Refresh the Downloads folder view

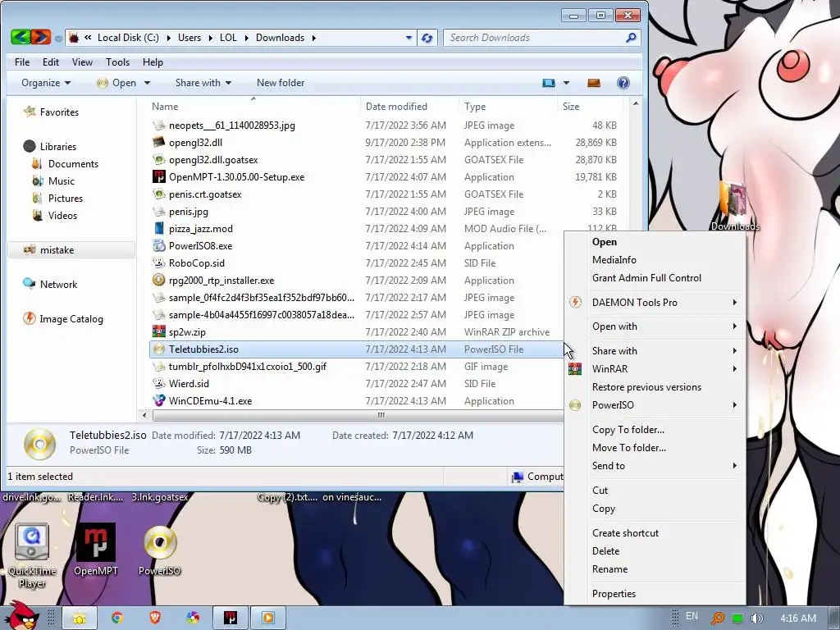pyautogui.click(x=427, y=38)
